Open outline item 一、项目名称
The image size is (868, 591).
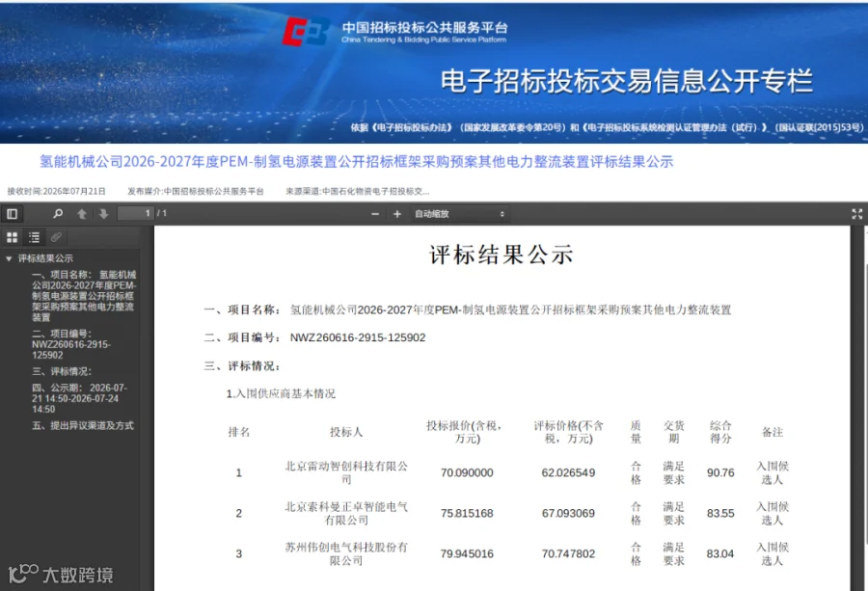point(84,295)
